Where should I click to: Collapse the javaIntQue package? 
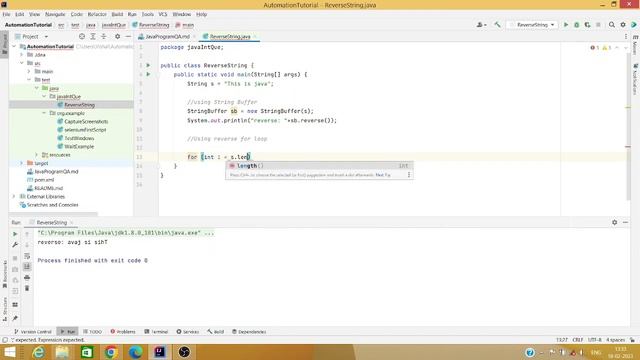coord(44,96)
